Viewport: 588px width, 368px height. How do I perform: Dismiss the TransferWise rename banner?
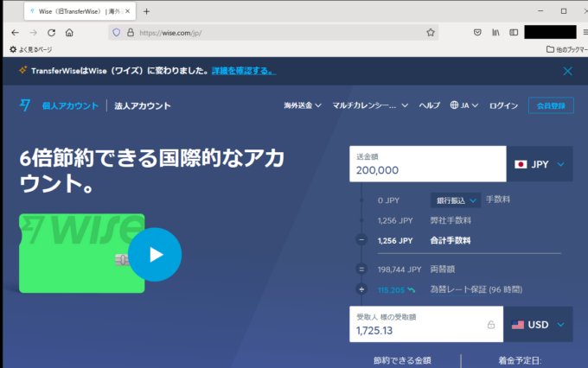coord(568,71)
